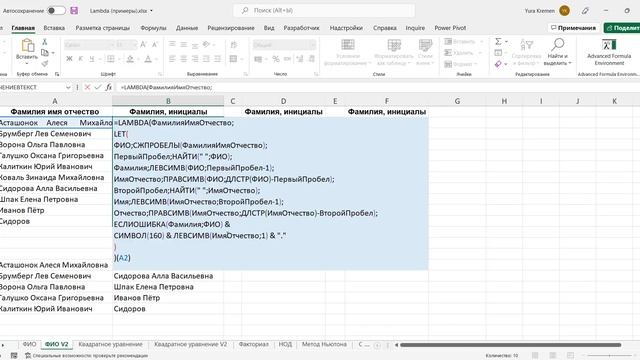640x360 pixels.
Task: Click the Paste (Вставить) clipboard icon
Action: coord(27,45)
